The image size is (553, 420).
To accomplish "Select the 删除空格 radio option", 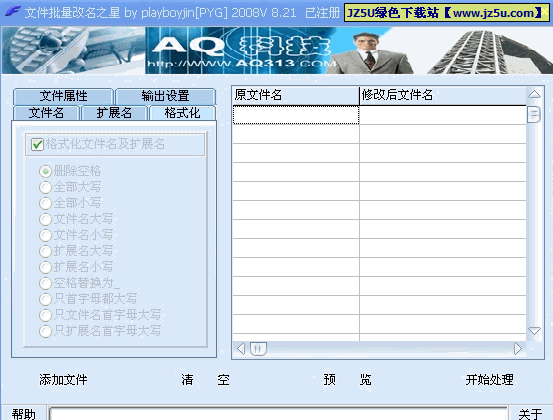I will pyautogui.click(x=45, y=171).
